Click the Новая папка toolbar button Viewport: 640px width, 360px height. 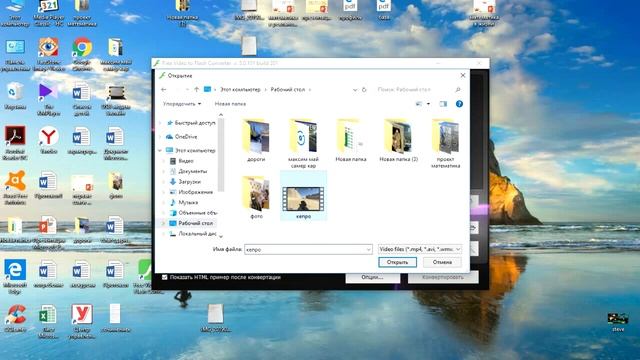pyautogui.click(x=230, y=104)
